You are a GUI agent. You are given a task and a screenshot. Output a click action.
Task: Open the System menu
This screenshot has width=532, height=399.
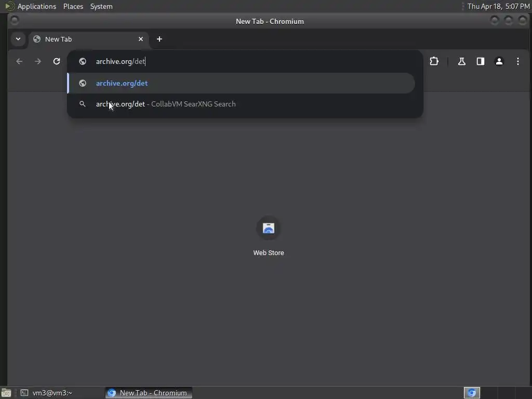(101, 6)
